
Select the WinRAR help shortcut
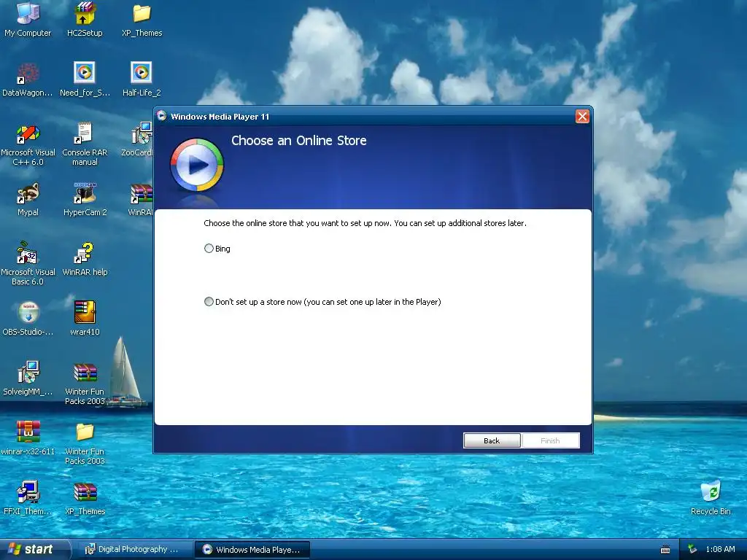[x=85, y=258]
